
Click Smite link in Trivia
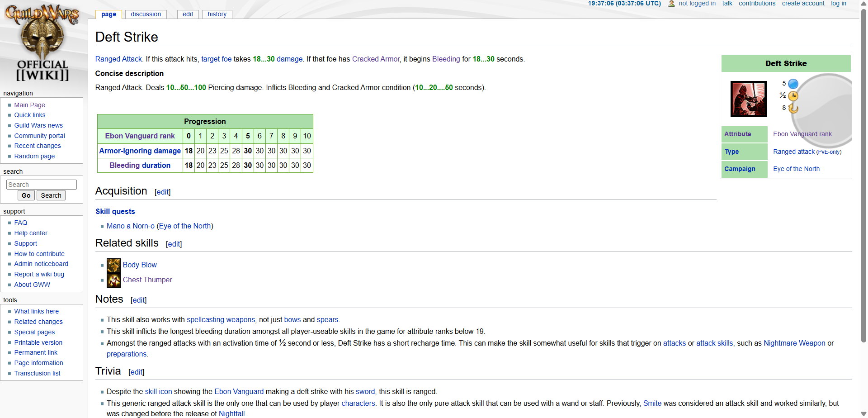tap(652, 403)
